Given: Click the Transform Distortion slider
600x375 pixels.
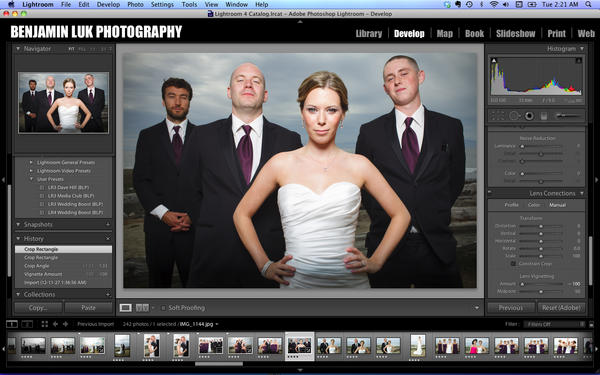Looking at the screenshot, I should tap(541, 226).
